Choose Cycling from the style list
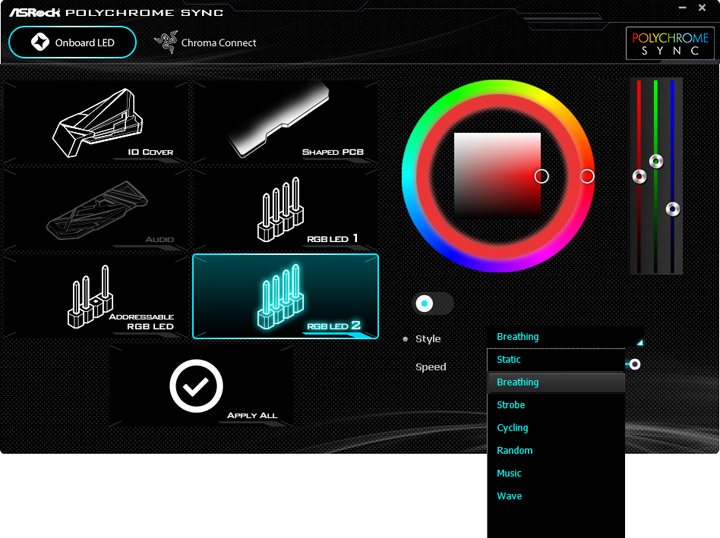Screen dimensions: 720x538 556,428
